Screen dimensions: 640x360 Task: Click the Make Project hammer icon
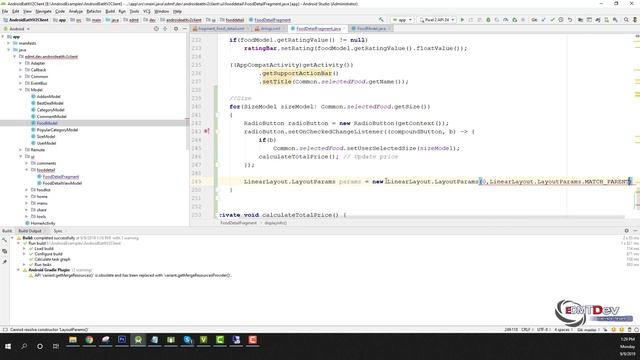point(381,20)
